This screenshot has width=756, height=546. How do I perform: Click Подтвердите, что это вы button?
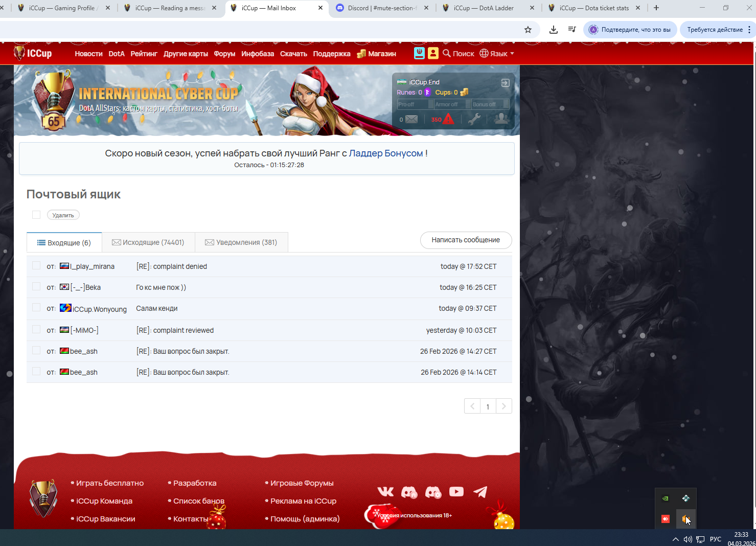pos(630,30)
